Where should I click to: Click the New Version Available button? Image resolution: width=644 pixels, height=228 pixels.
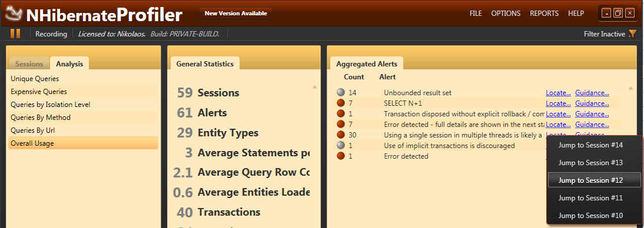235,13
